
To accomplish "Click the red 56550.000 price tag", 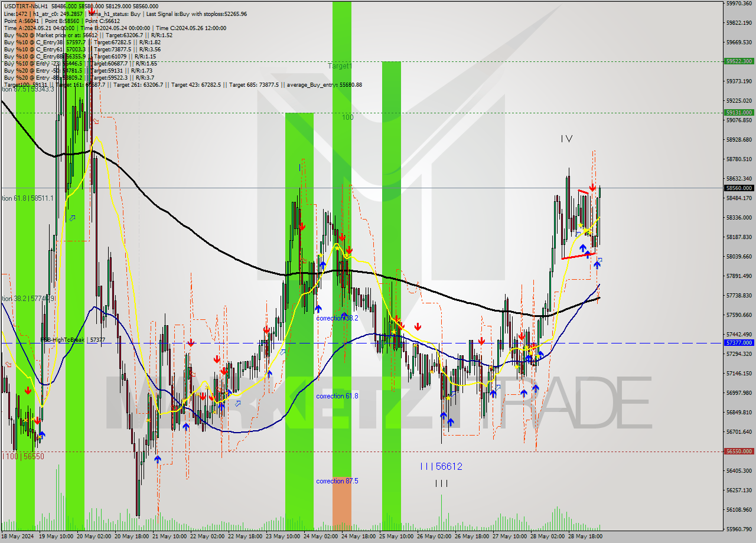I will (739, 451).
